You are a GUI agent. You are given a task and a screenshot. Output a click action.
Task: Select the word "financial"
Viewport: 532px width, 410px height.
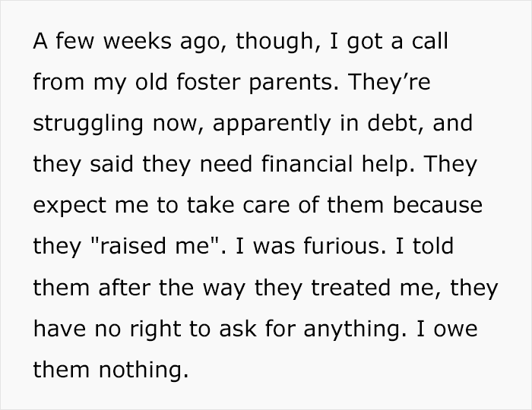tap(307, 164)
